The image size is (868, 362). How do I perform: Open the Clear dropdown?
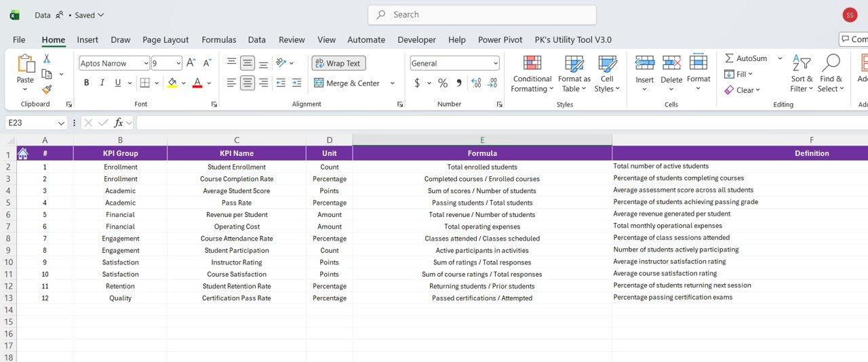coord(743,89)
